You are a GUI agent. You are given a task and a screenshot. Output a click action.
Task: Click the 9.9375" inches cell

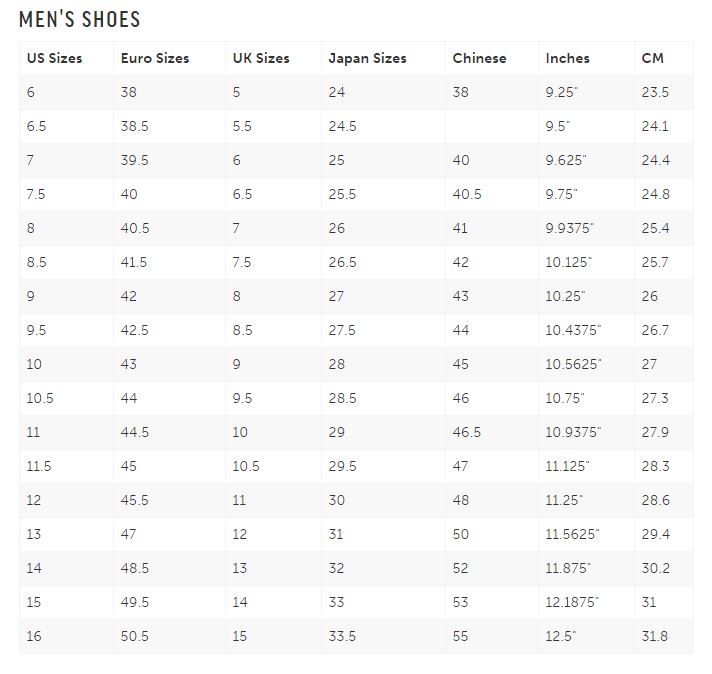(570, 228)
